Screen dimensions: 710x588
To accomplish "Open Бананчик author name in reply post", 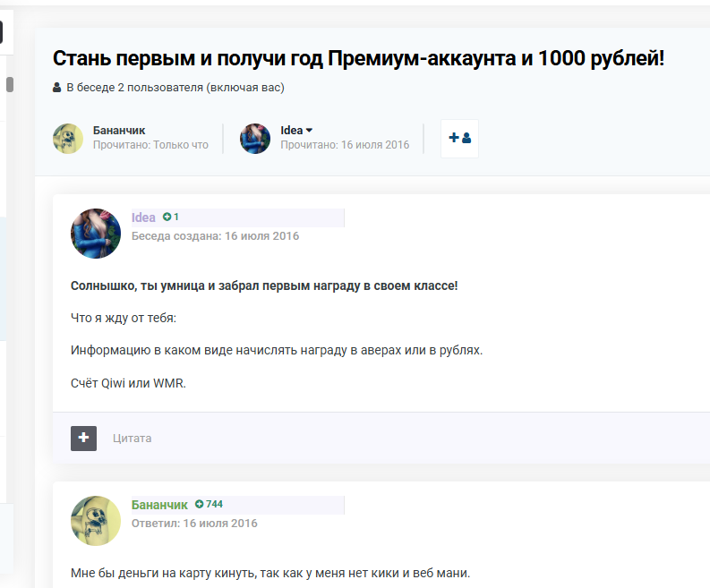I will click(x=159, y=505).
